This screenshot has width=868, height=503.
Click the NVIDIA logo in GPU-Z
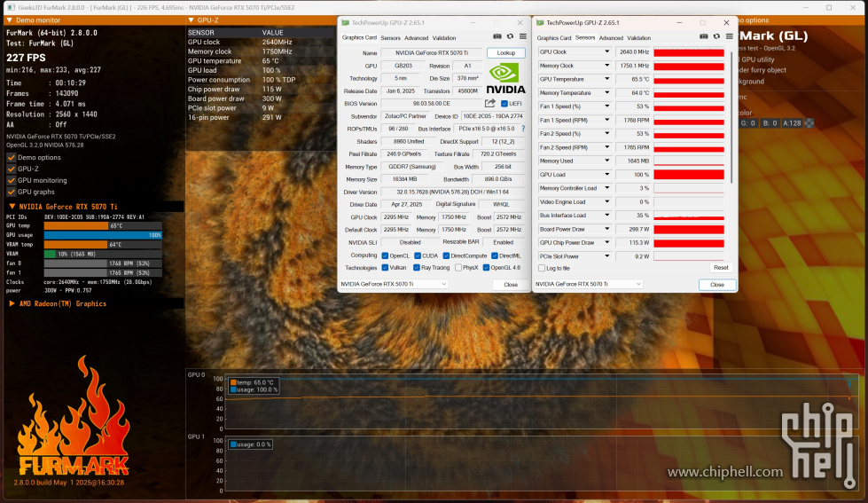coord(505,78)
